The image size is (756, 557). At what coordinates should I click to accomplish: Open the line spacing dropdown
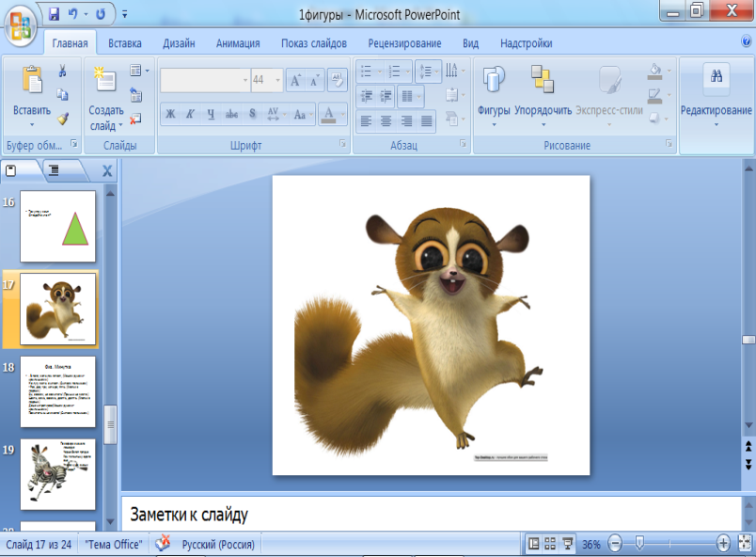[428, 72]
